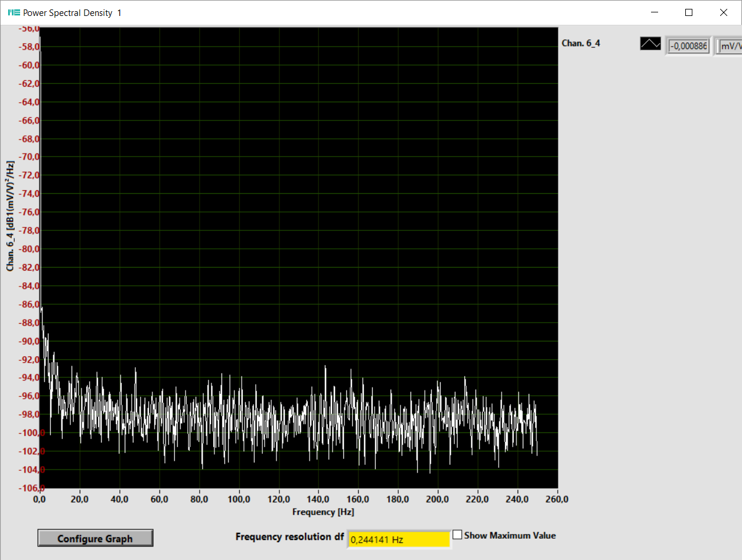The image size is (742, 560).
Task: Click the -64,0 label on the y-axis
Action: (29, 102)
